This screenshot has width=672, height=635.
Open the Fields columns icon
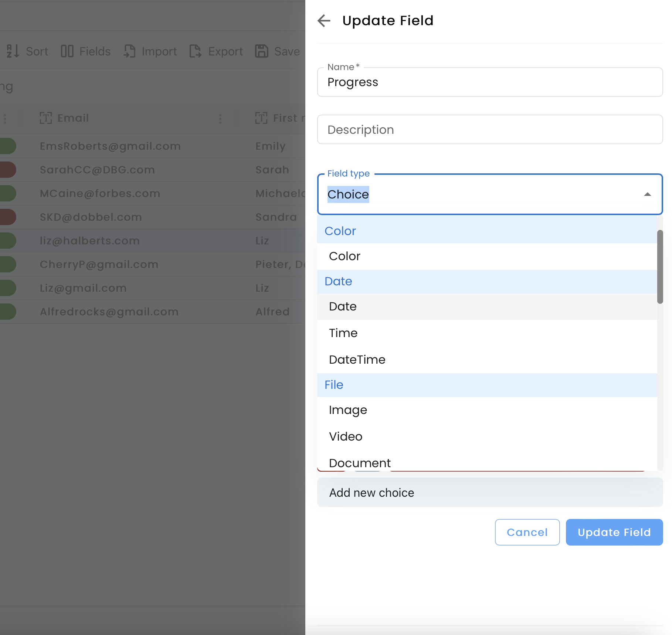coord(67,51)
